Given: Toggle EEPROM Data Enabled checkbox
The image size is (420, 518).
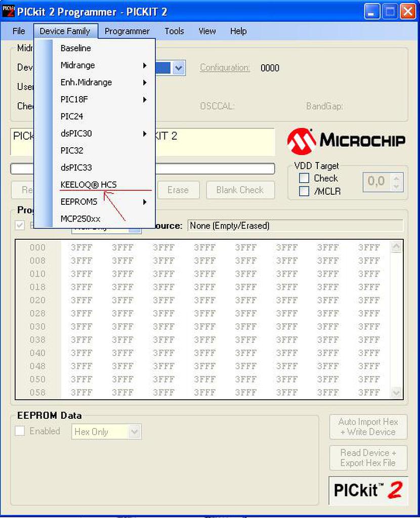Looking at the screenshot, I should click(20, 431).
